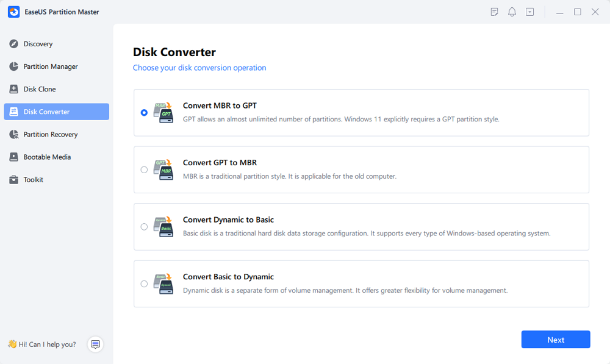Click the EaseUS Partition Master logo icon
Screen dimensions: 610x364
pyautogui.click(x=13, y=12)
